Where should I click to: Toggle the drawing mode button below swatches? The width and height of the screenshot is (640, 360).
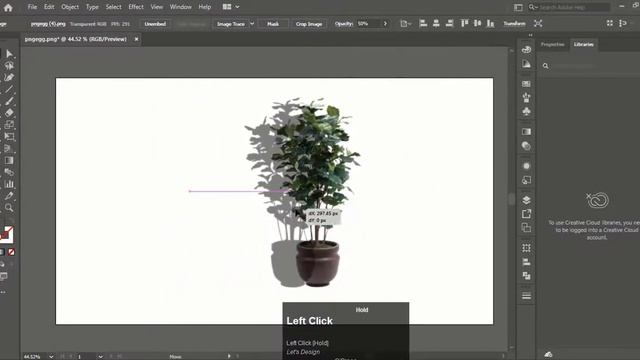(x=3, y=264)
